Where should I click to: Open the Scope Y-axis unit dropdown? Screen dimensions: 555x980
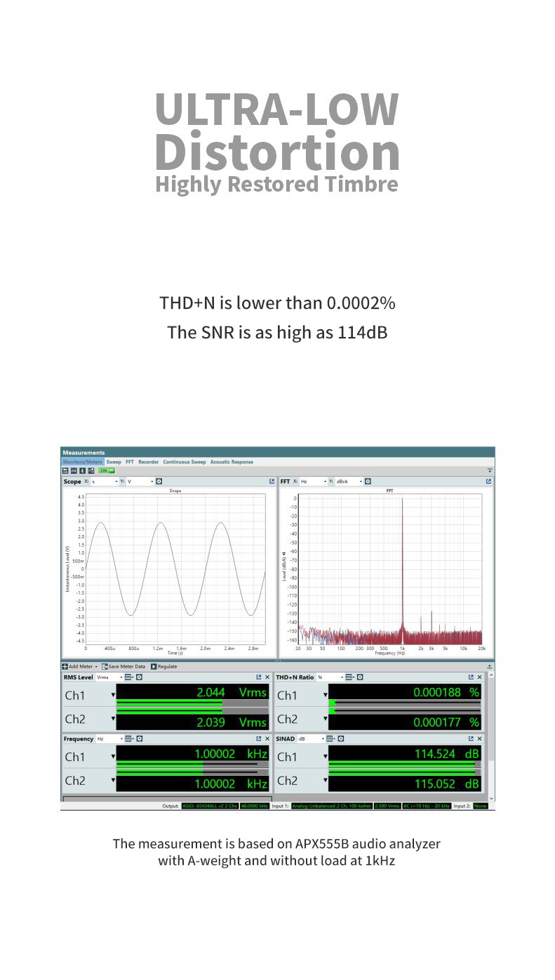coord(139,482)
